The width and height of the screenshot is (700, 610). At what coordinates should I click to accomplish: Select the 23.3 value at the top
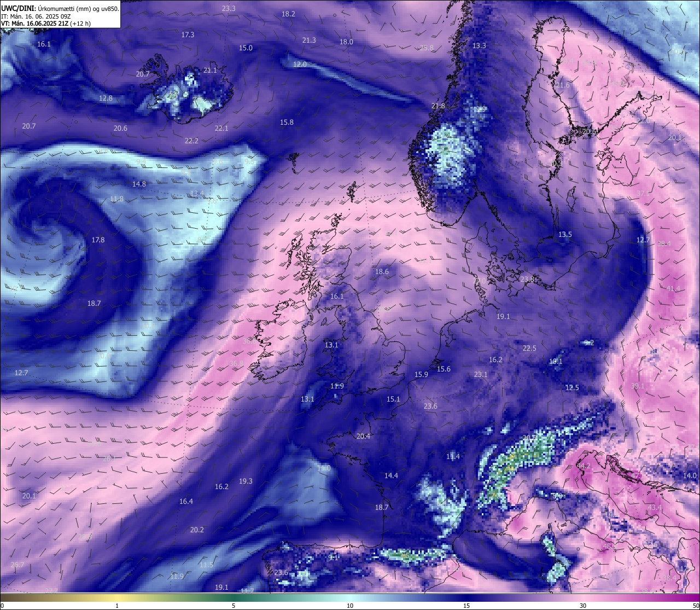click(x=229, y=8)
